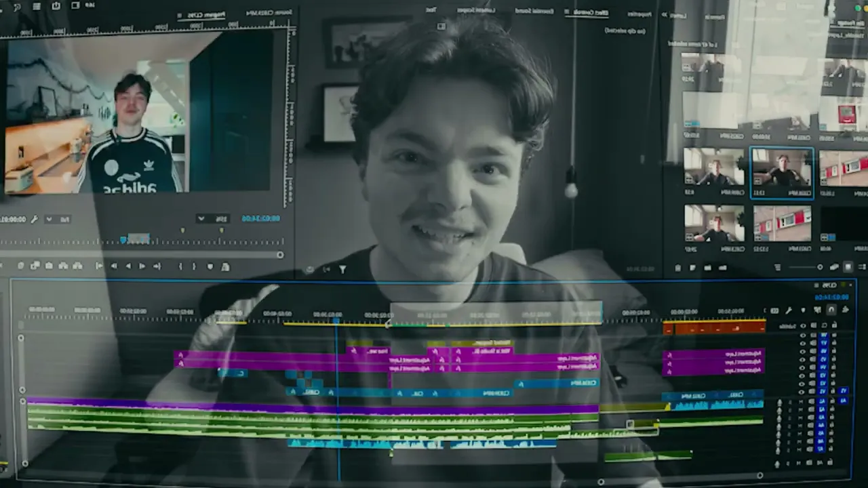The width and height of the screenshot is (868, 488).
Task: Switch Project panel to Freeform View
Action: 835,267
